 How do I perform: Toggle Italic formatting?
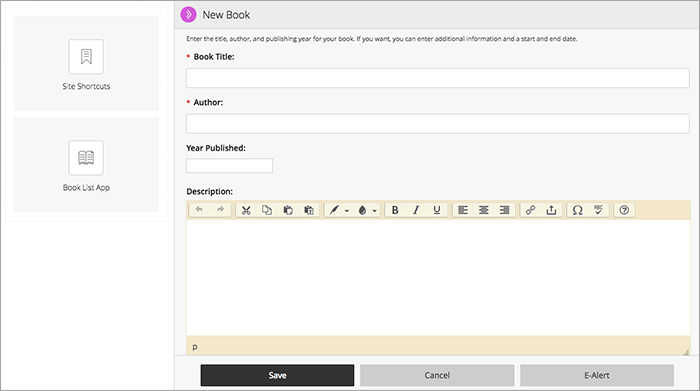(x=416, y=210)
